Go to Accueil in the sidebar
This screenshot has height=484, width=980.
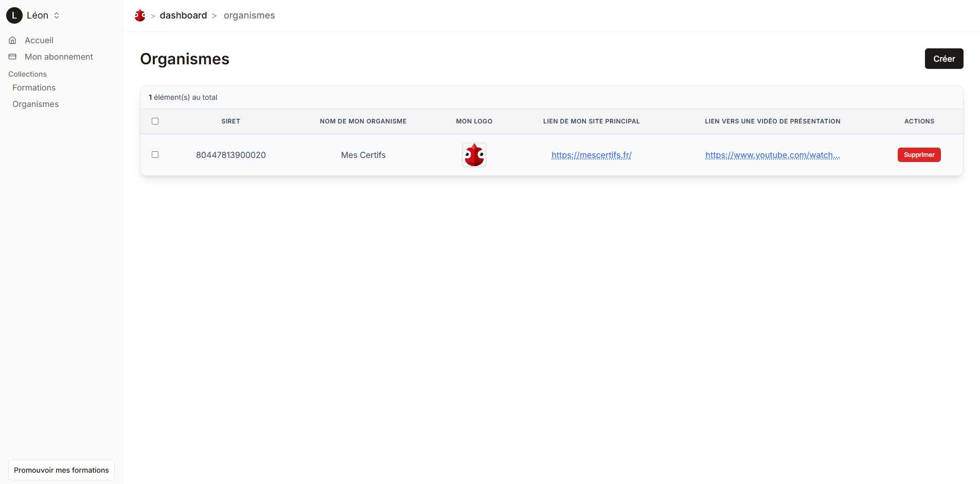(x=39, y=40)
